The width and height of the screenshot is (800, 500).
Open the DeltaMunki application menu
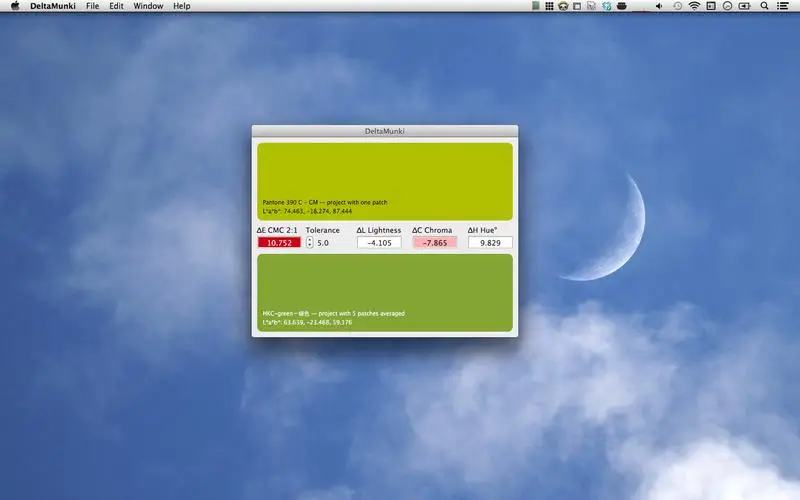point(53,6)
